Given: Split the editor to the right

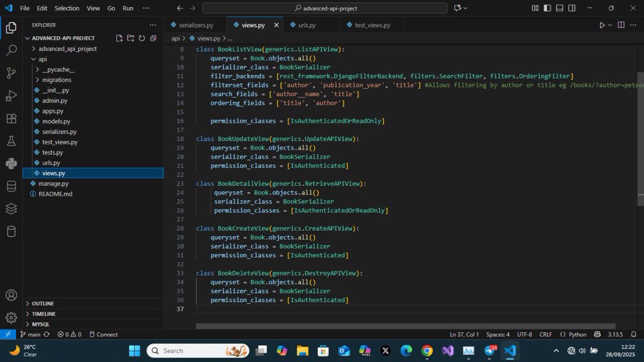Looking at the screenshot, I should (621, 25).
